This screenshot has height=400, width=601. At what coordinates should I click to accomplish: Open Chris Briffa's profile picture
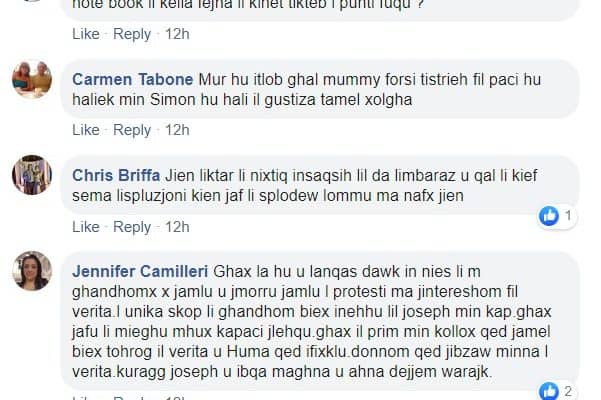[31, 176]
